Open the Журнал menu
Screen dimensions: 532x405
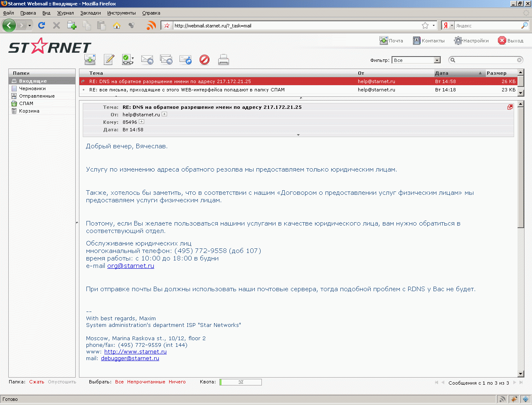tap(66, 13)
